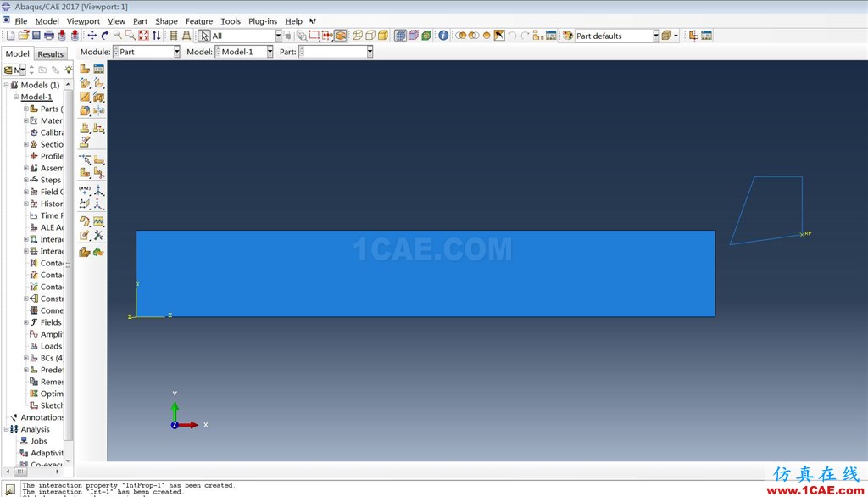Click the Save model database icon

pos(36,36)
